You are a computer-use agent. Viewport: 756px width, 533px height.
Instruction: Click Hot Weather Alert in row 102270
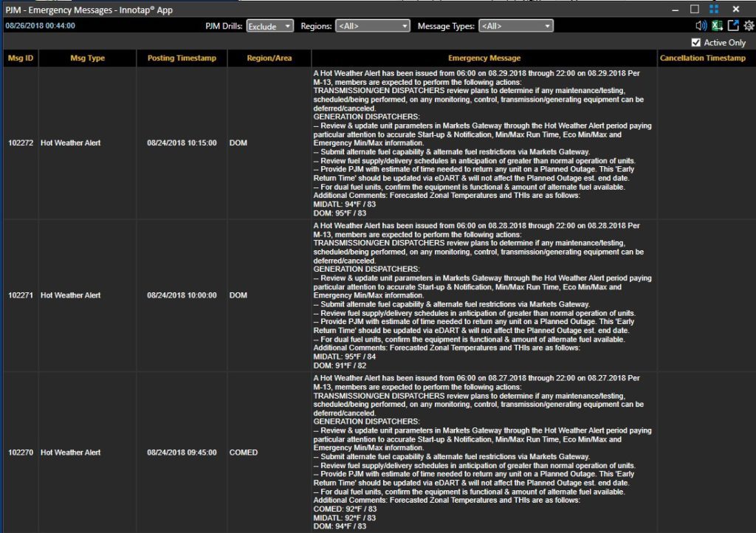70,453
